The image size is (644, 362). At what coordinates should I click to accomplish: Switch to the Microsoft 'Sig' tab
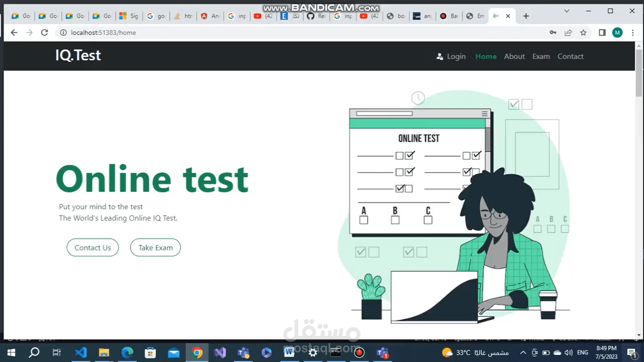pos(129,16)
